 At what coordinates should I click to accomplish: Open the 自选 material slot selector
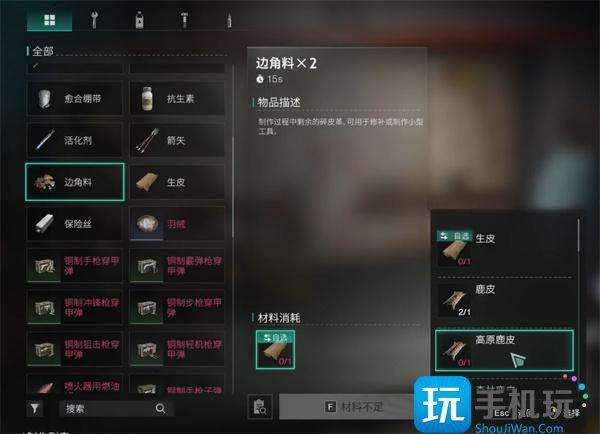275,349
